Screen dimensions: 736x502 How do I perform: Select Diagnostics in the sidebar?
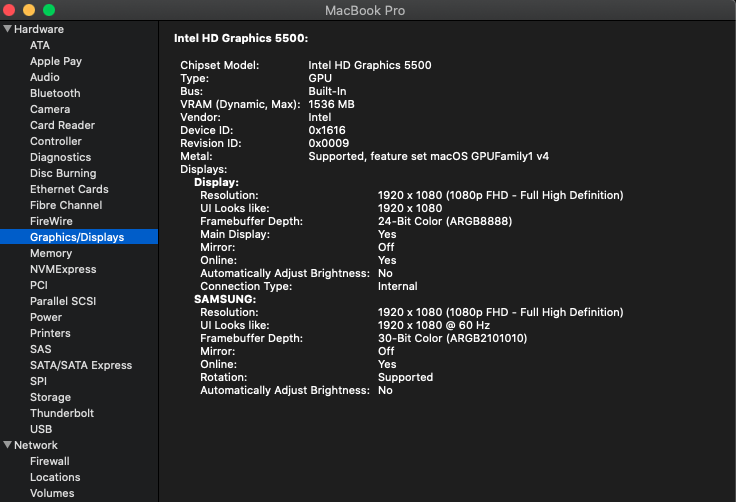(x=61, y=157)
